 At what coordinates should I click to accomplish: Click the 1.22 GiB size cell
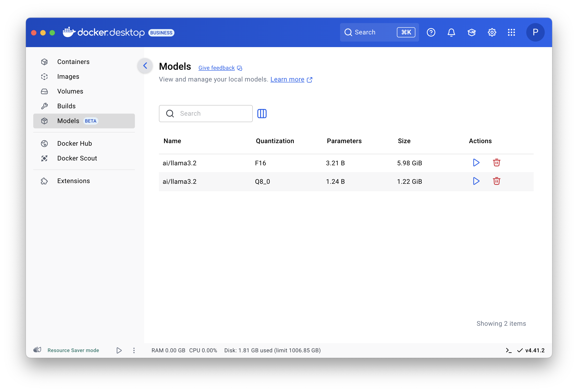pyautogui.click(x=409, y=181)
